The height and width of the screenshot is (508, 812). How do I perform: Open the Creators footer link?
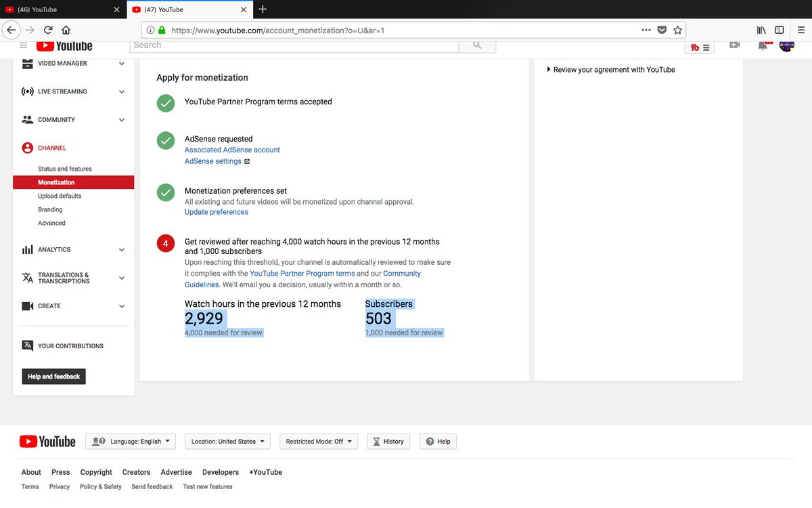point(136,472)
